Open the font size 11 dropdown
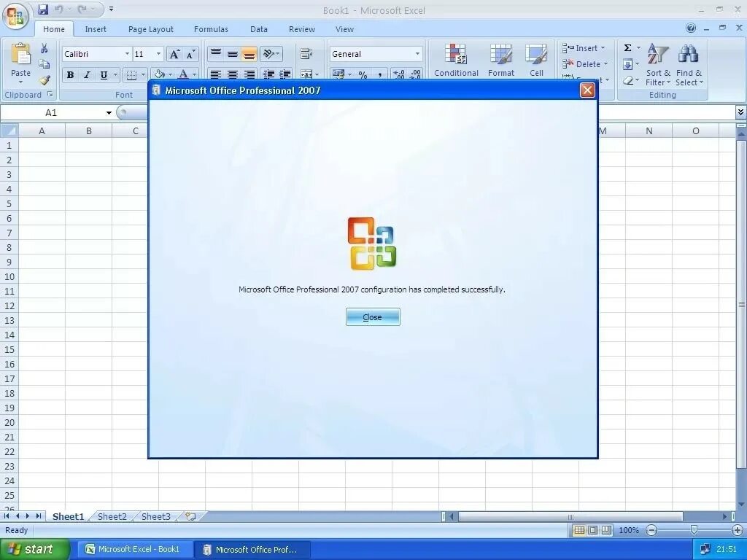This screenshot has height=560, width=747. click(x=158, y=54)
